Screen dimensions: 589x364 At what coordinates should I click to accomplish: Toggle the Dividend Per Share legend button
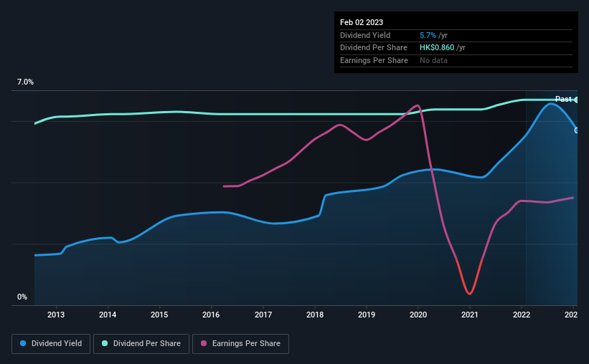[141, 344]
